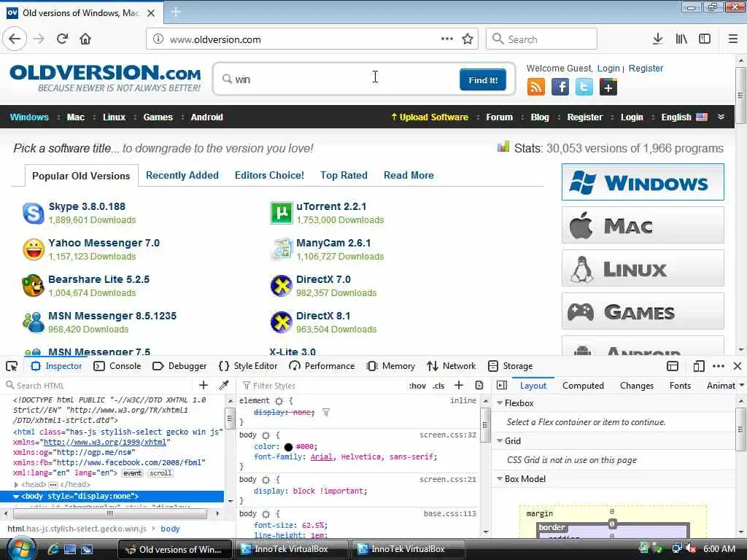Viewport: 747px width, 560px height.
Task: Pick an element from the page tool
Action: click(x=12, y=366)
